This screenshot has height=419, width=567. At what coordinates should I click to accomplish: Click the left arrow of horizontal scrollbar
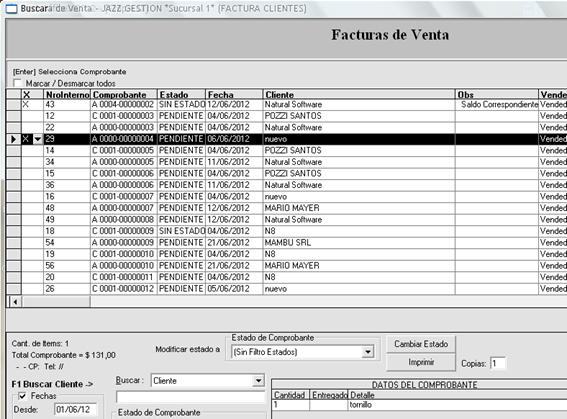[15, 302]
